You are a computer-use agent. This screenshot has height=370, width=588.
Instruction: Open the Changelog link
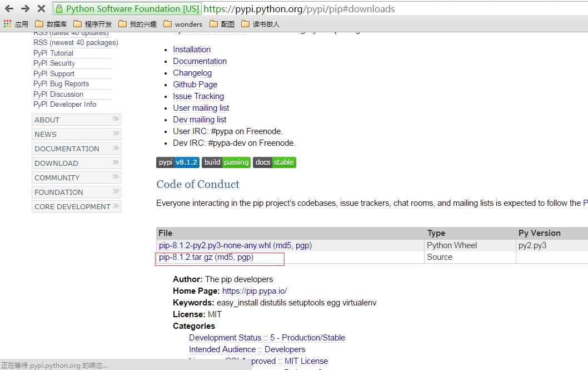pos(192,73)
